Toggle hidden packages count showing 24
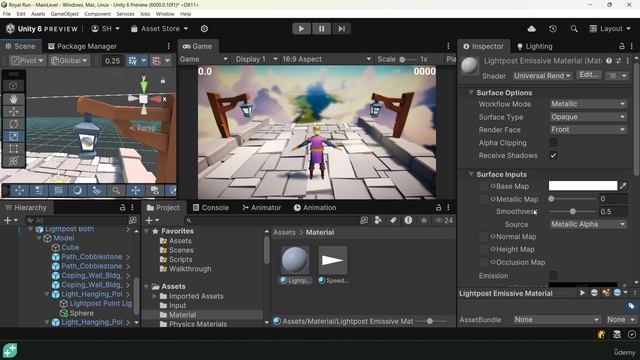 click(x=444, y=220)
